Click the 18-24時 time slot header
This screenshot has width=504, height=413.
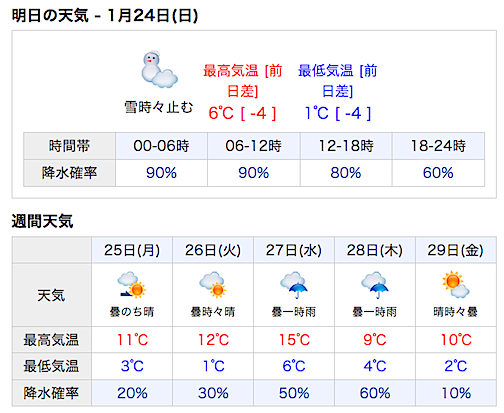(x=438, y=146)
